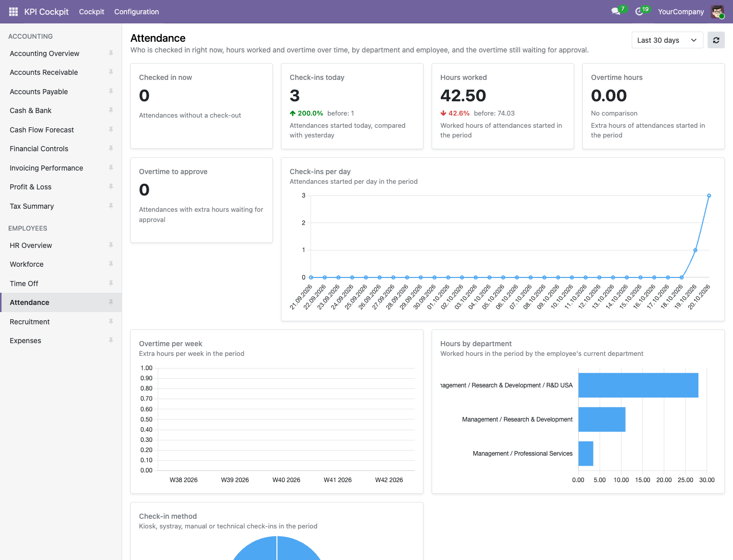Viewport: 733px width, 560px height.
Task: Pin the Accounting Overview item
Action: pos(110,53)
